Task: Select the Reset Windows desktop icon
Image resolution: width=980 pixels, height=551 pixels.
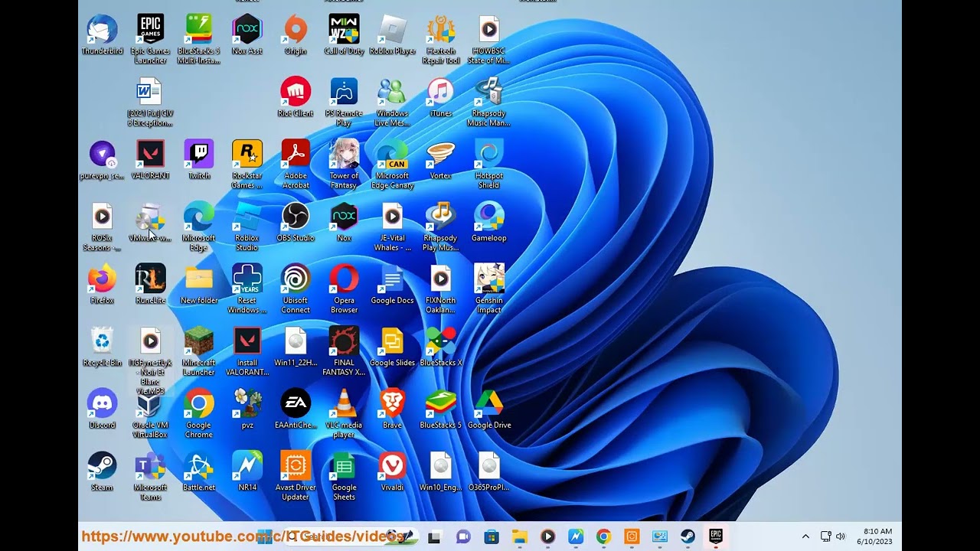Action: click(x=247, y=289)
